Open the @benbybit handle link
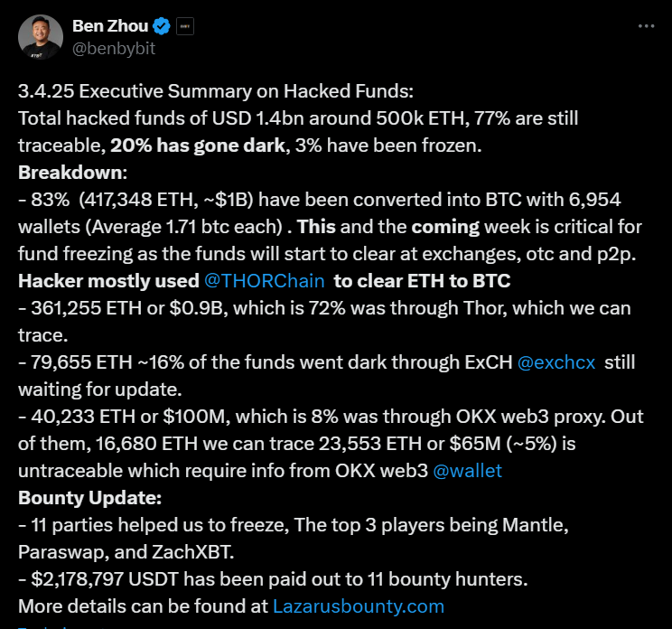Viewport: 672px width, 629px height. click(114, 49)
